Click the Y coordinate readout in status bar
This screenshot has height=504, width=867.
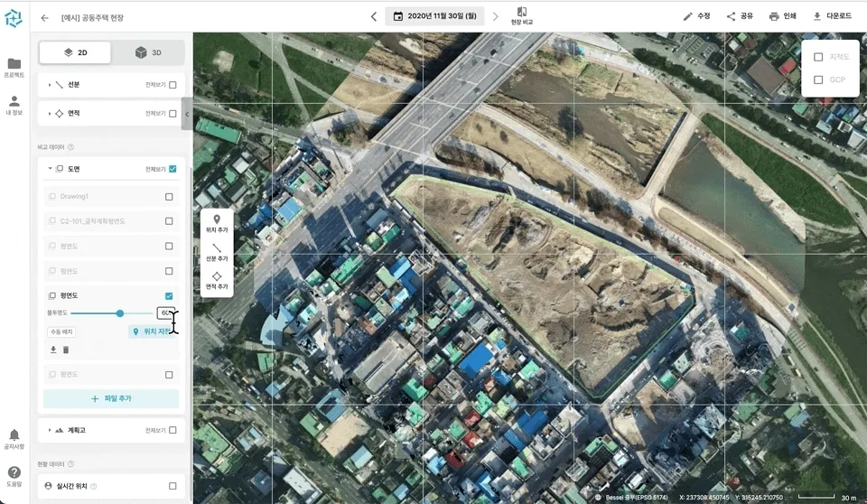coord(760,498)
